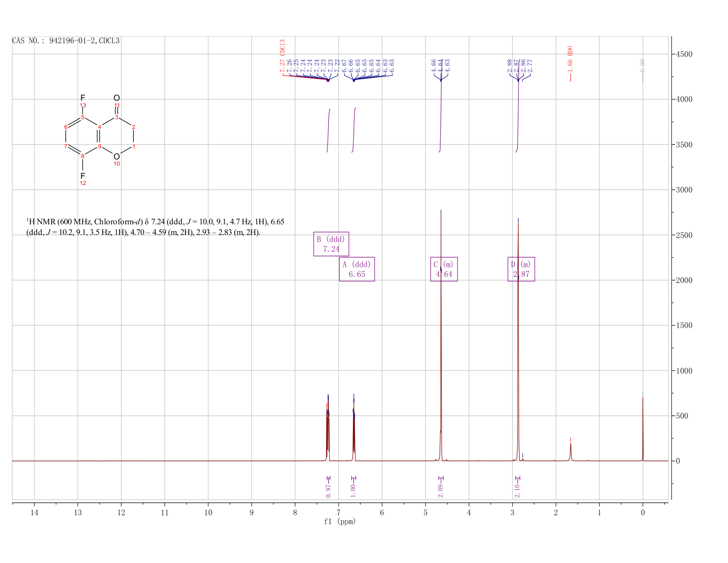Viewport: 728px width, 563px height.
Task: Click the TMS peak at 0 ppm
Action: tap(643, 428)
